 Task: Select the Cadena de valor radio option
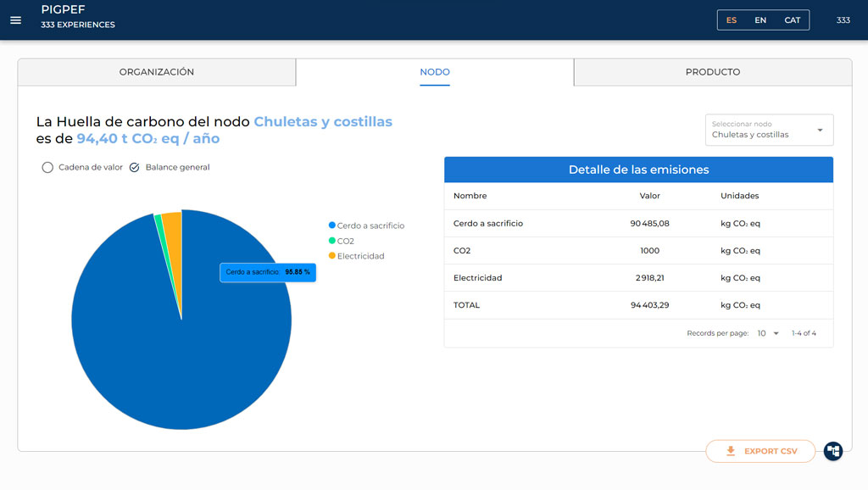(x=47, y=168)
